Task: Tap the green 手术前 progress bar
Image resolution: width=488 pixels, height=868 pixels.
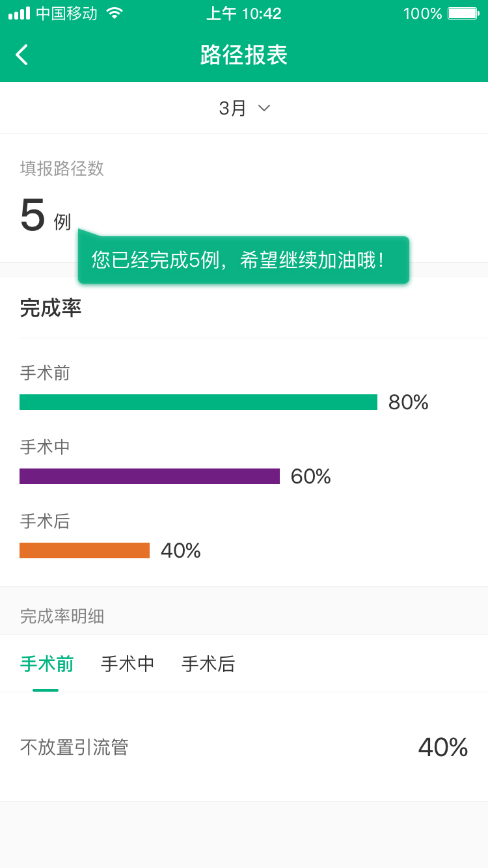Action: pos(198,402)
